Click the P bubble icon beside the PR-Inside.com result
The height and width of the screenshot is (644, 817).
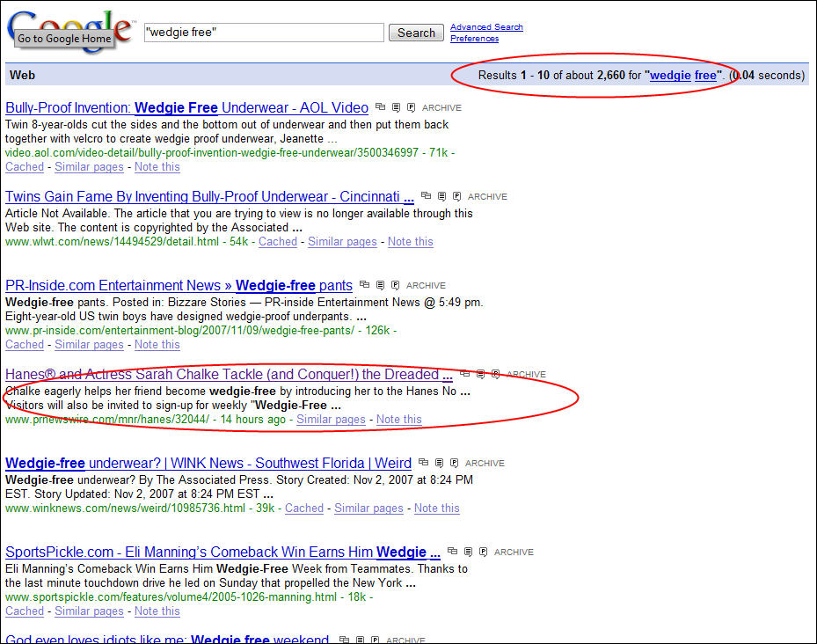pos(396,285)
